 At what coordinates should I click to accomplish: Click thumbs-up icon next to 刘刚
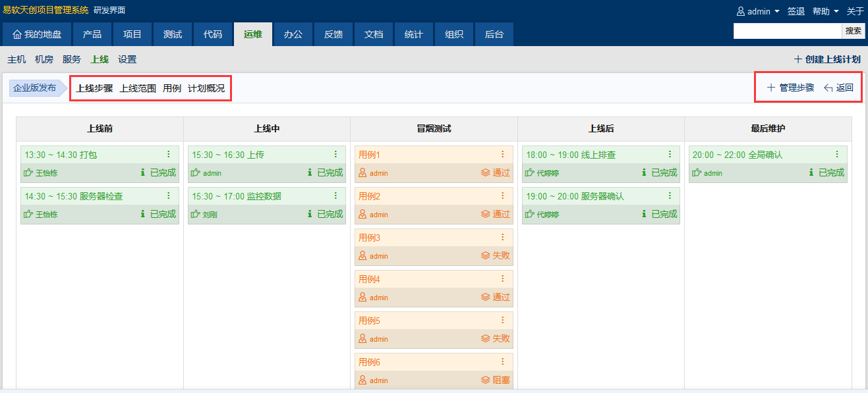click(x=195, y=214)
